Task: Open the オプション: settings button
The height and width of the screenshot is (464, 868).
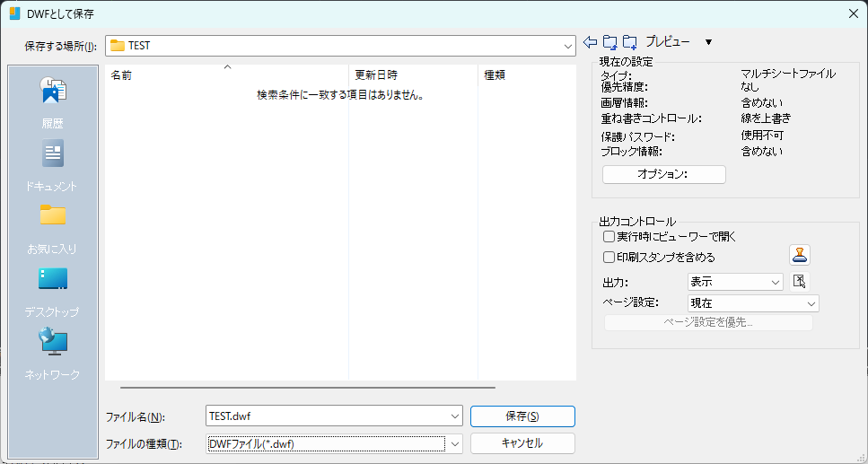Action: (x=663, y=174)
